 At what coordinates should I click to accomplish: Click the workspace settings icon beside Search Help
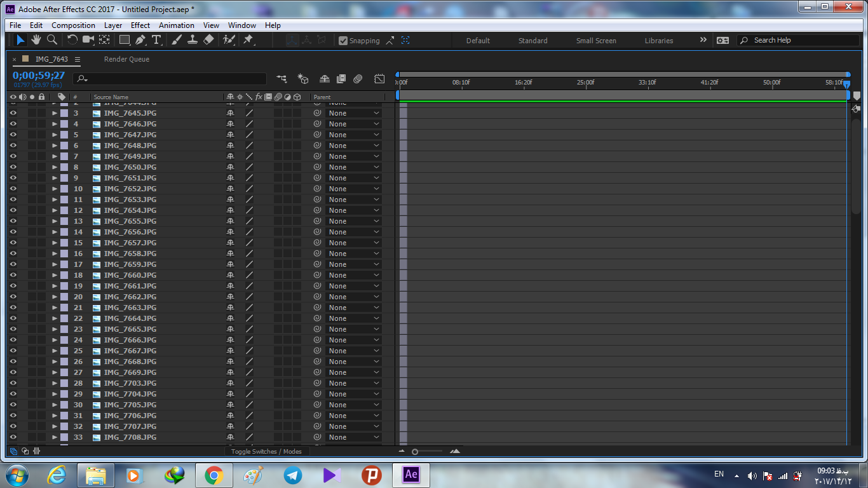[x=722, y=40]
